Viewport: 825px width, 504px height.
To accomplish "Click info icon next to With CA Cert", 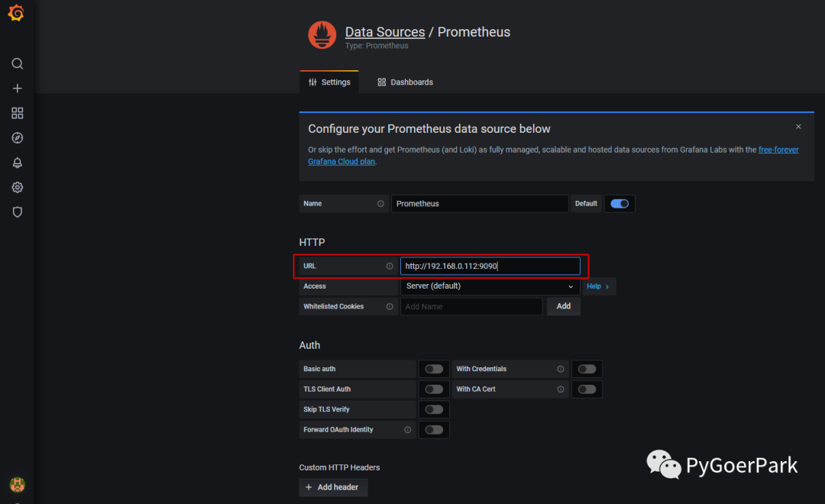I will click(561, 389).
